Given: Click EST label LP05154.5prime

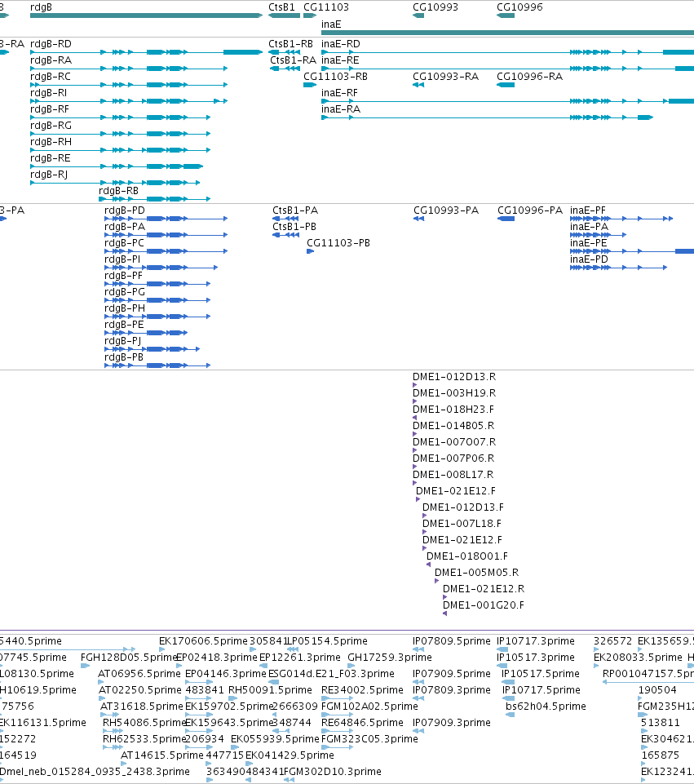Looking at the screenshot, I should coord(328,641).
